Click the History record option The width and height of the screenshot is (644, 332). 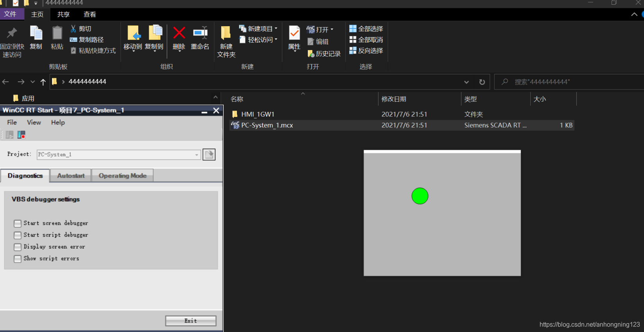pyautogui.click(x=324, y=54)
